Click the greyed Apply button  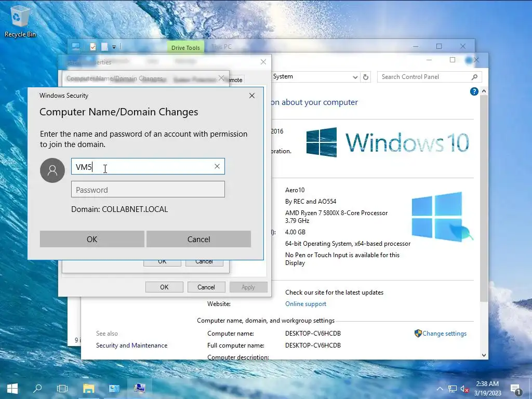pos(248,287)
